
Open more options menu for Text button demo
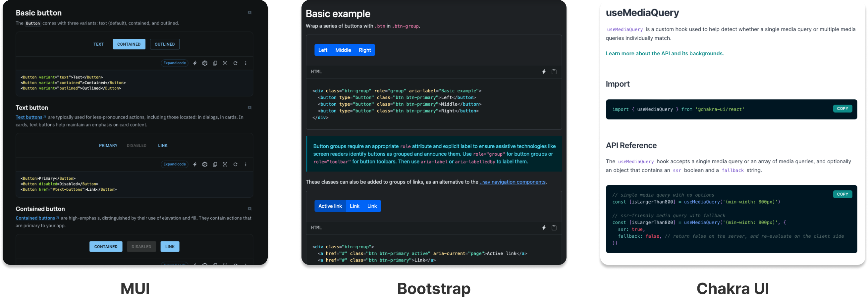245,164
